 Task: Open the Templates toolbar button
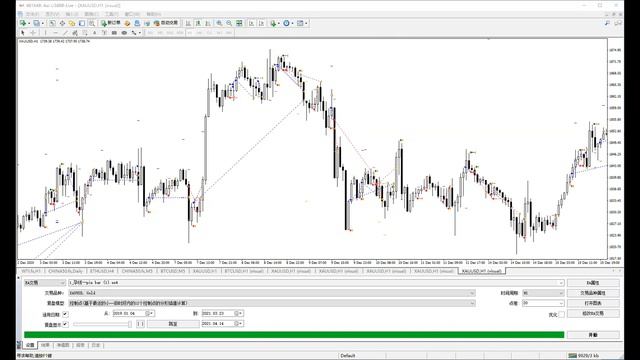[301, 23]
